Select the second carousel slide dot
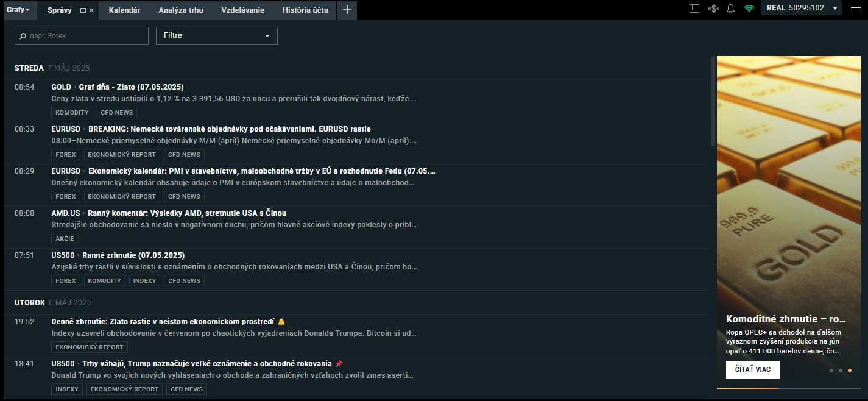The height and width of the screenshot is (401, 868). [x=841, y=370]
